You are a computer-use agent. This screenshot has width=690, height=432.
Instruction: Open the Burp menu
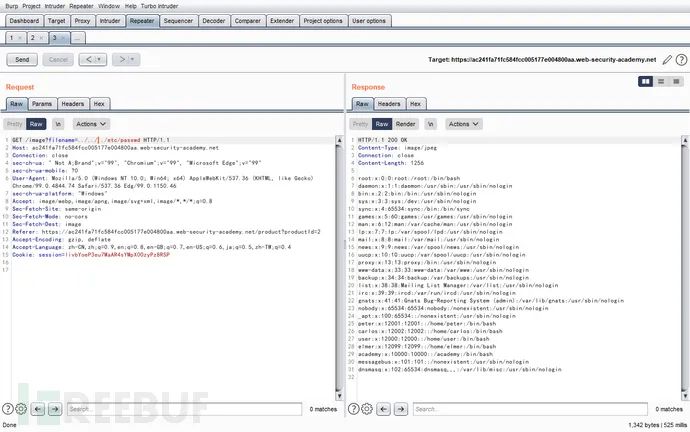pyautogui.click(x=11, y=6)
